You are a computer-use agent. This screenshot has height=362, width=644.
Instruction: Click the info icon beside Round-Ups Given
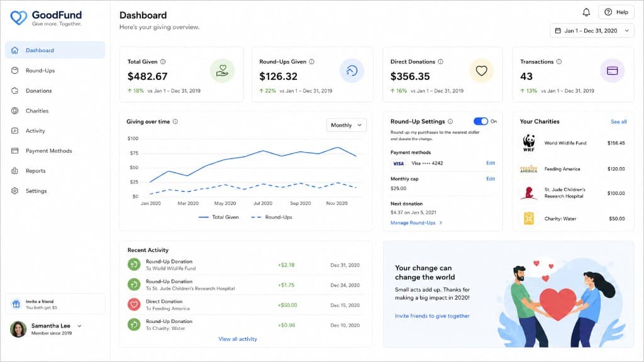[x=312, y=62]
